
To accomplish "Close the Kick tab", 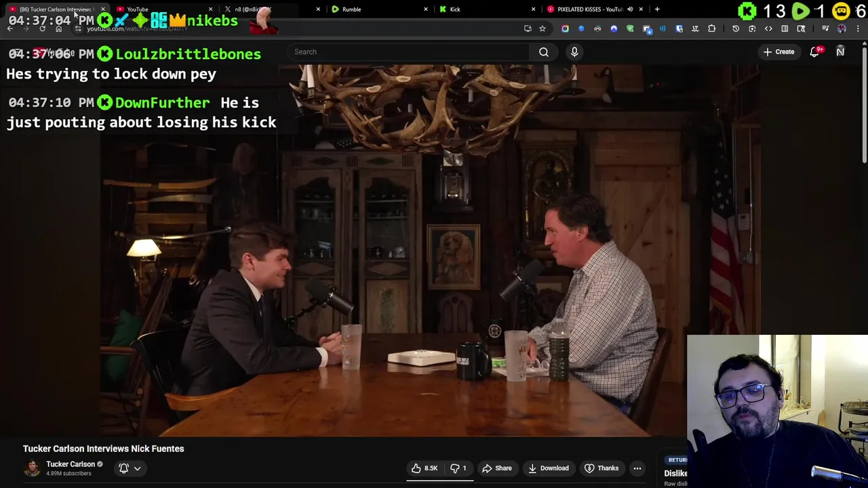I will click(533, 9).
